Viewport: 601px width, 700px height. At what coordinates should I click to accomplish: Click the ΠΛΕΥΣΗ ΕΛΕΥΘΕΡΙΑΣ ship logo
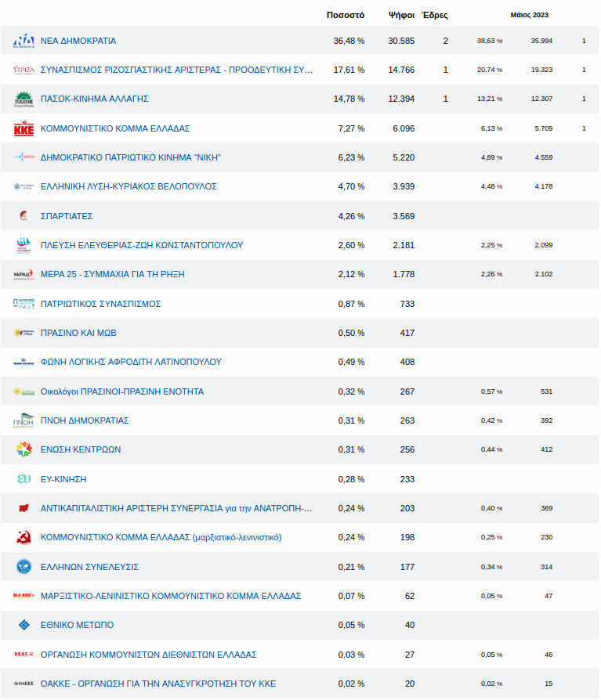24,245
